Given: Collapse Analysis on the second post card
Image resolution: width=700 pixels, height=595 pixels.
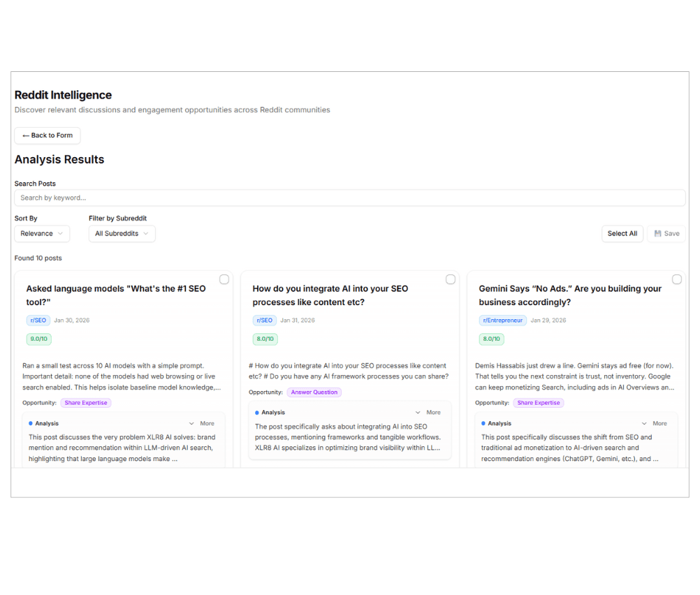Looking at the screenshot, I should point(417,412).
